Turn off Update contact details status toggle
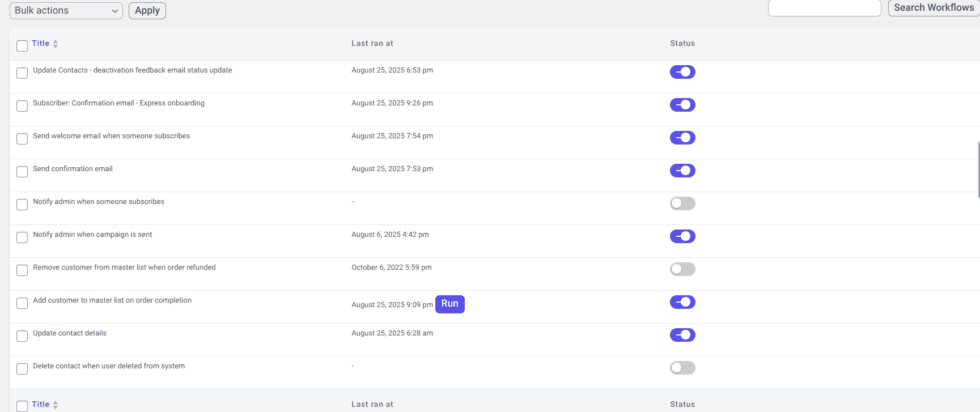980x412 pixels. pyautogui.click(x=682, y=335)
